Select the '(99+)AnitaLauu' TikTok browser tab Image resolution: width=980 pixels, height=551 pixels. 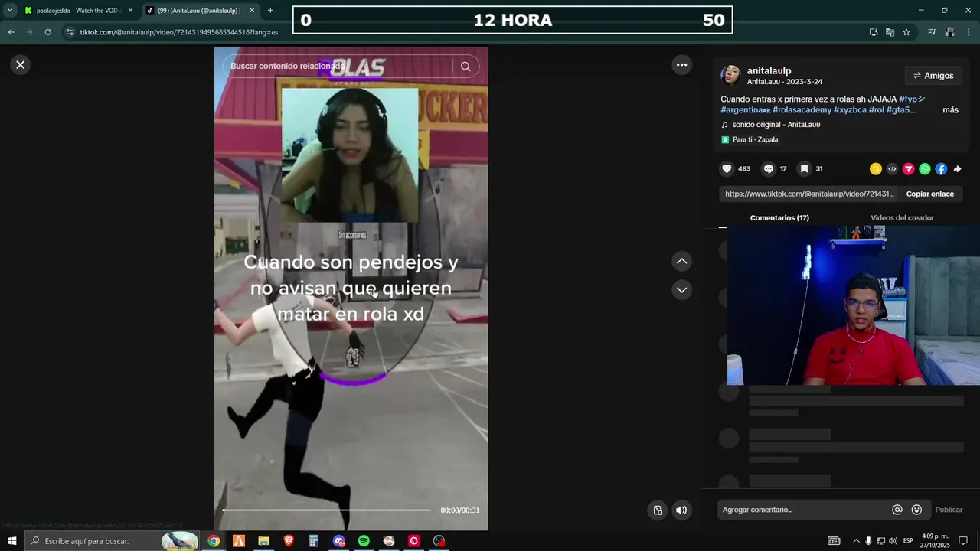199,11
